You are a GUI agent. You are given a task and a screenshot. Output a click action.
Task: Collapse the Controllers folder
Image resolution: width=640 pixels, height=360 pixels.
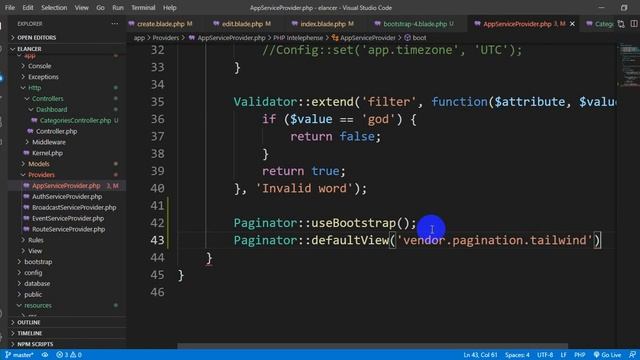[x=47, y=99]
